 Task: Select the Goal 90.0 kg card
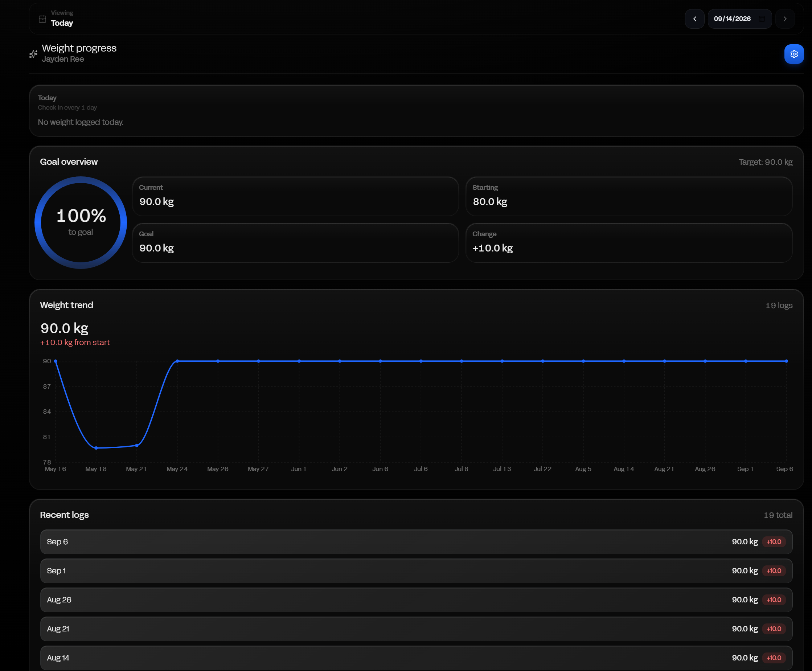coord(295,243)
